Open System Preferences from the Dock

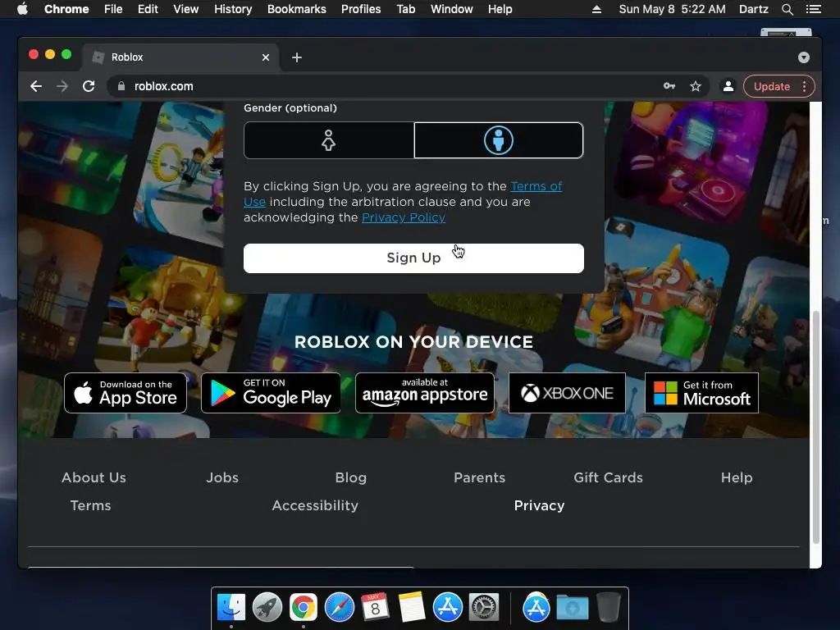484,608
